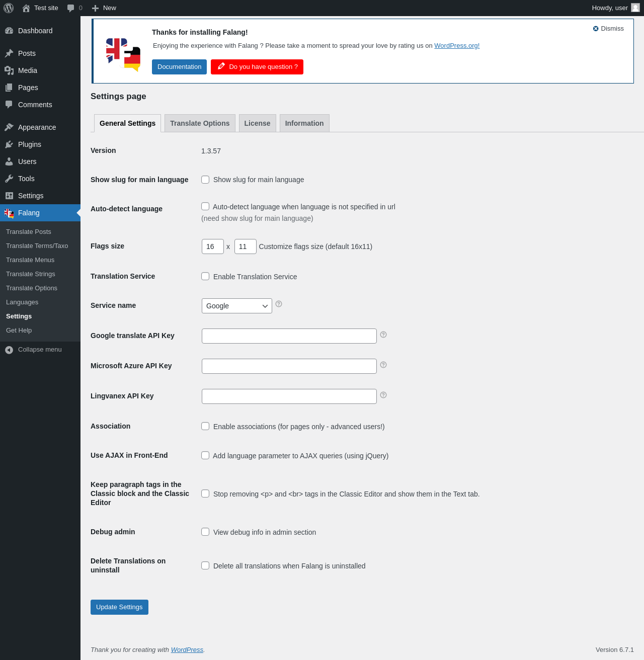Open Translate Menus submenu item
The image size is (644, 660).
[30, 260]
